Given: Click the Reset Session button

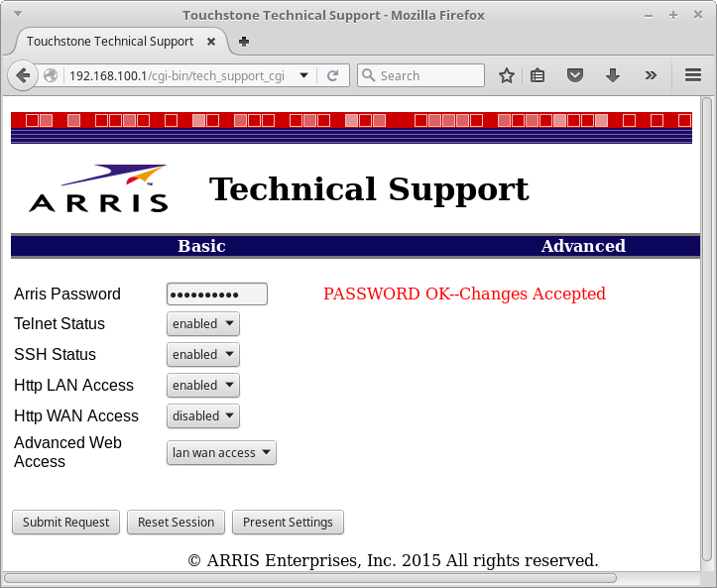Looking at the screenshot, I should tap(177, 523).
